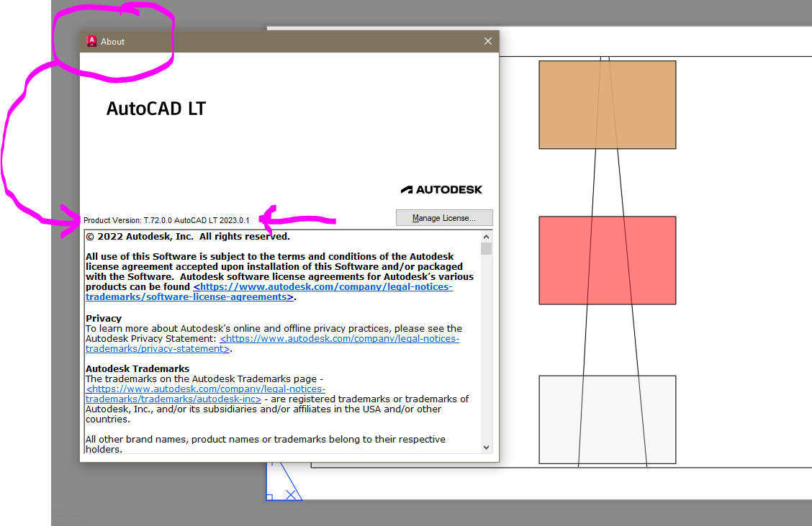Select the white rectangle near bottom of drawing
The height and width of the screenshot is (526, 812).
point(607,419)
